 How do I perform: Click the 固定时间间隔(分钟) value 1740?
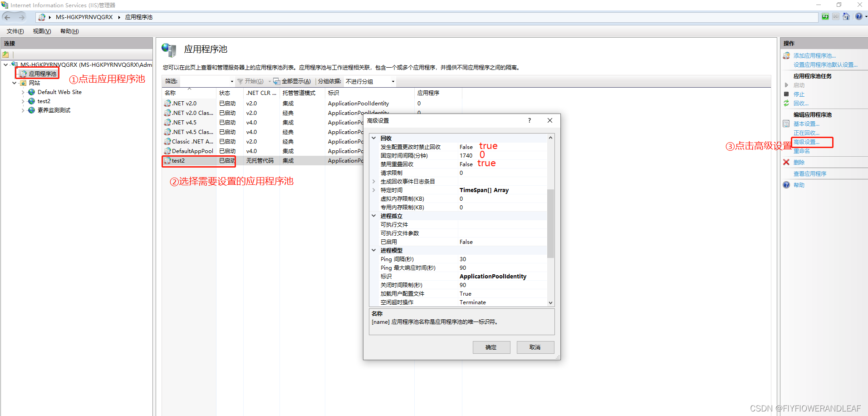466,156
